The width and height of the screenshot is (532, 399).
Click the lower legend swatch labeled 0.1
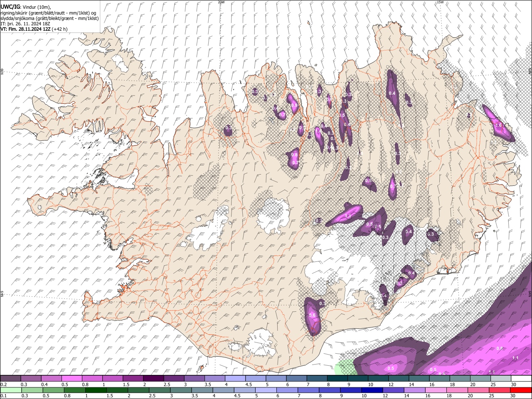coord(11,390)
